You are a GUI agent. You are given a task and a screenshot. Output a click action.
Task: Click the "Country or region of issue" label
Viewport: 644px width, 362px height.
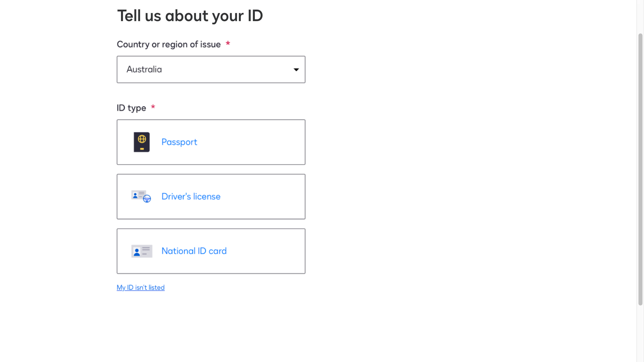tap(169, 44)
